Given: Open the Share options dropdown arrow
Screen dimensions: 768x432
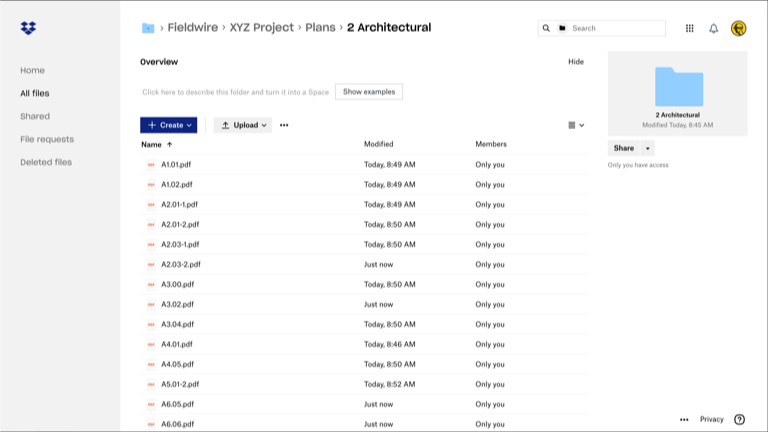Looking at the screenshot, I should (648, 148).
